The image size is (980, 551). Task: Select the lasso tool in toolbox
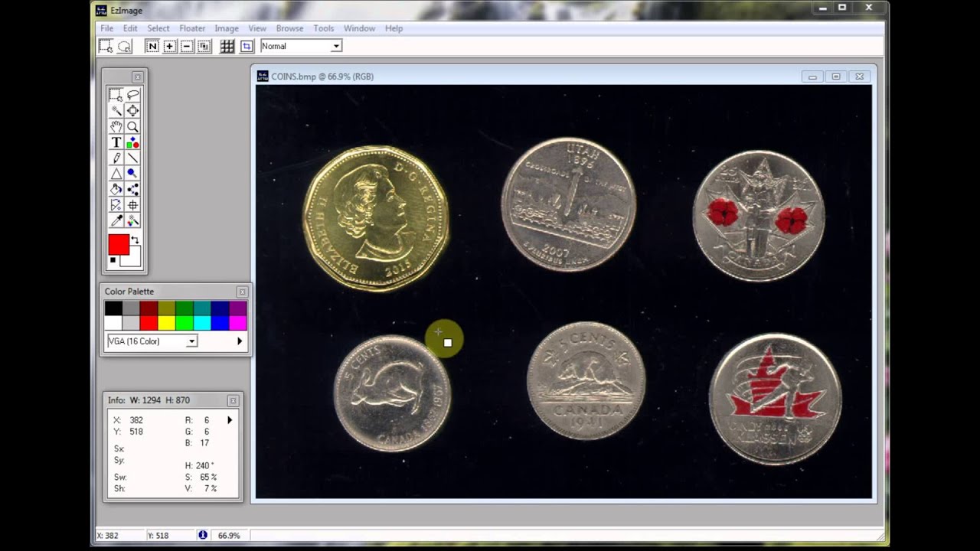click(132, 95)
